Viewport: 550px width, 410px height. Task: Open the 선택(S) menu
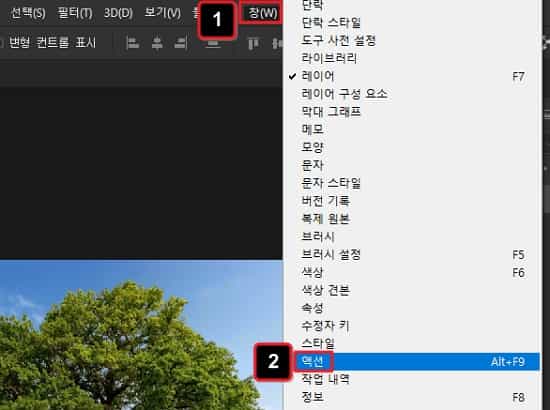pos(28,13)
